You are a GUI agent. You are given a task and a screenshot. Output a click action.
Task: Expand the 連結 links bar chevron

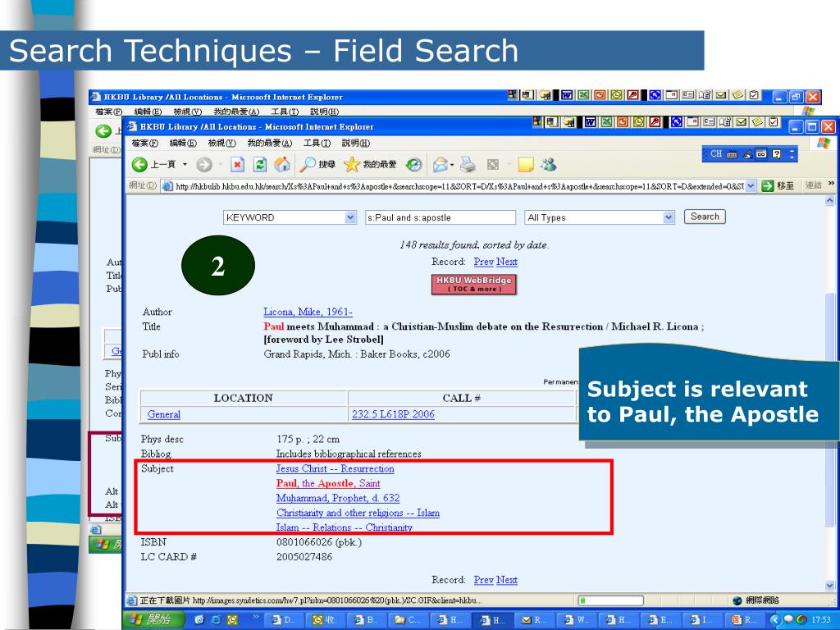click(x=832, y=184)
